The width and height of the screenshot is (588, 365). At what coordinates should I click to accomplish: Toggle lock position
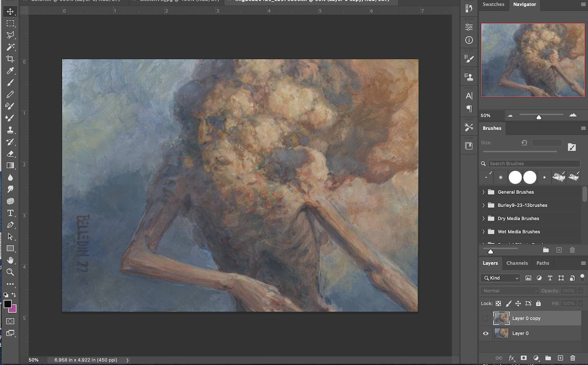click(518, 303)
